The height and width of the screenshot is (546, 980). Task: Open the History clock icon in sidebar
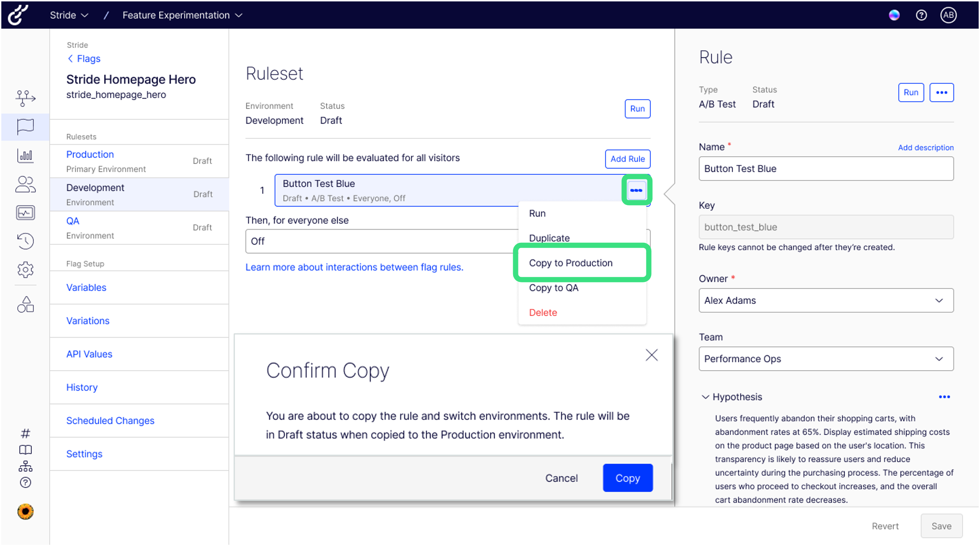tap(25, 241)
